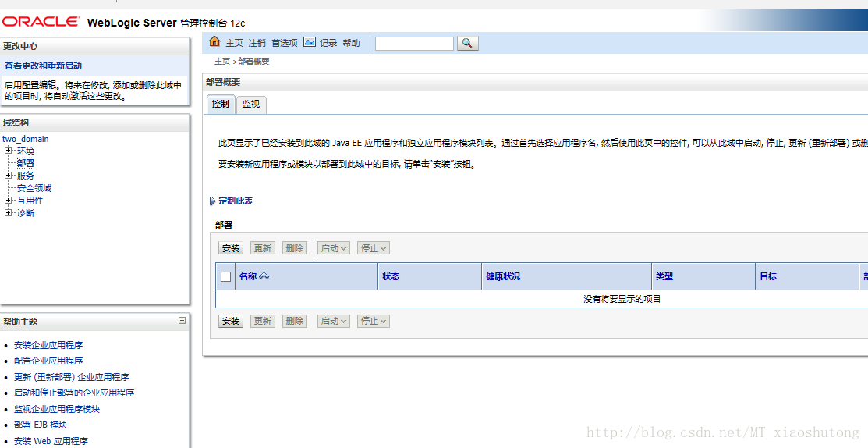Open help link 安装企业应用程序
Viewport: 868px width, 448px height.
click(x=48, y=345)
